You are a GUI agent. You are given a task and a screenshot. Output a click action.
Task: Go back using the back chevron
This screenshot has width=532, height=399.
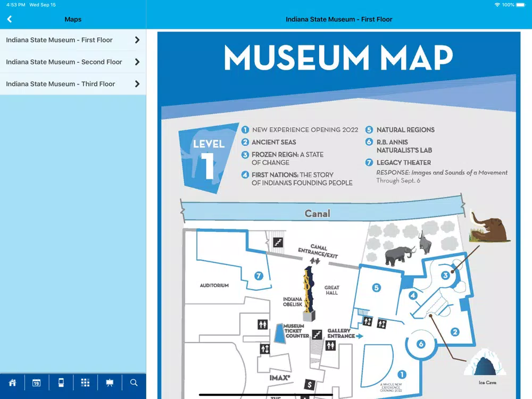pos(10,19)
